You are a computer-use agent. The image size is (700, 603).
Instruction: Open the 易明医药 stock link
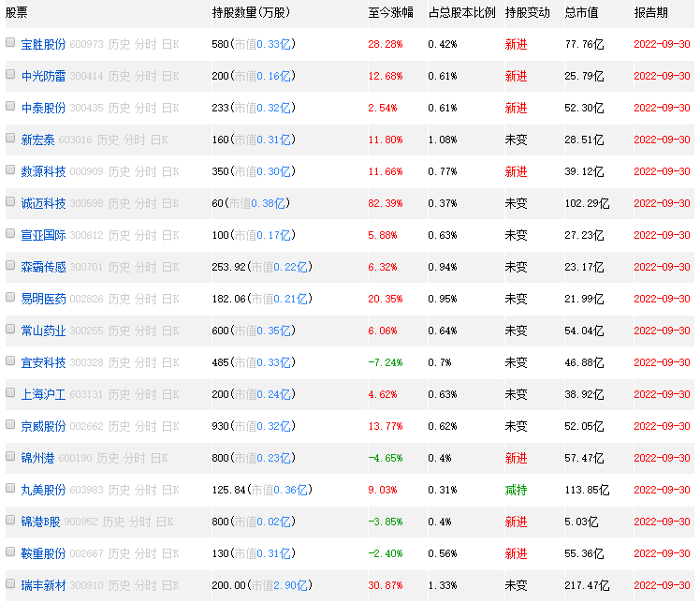43,299
